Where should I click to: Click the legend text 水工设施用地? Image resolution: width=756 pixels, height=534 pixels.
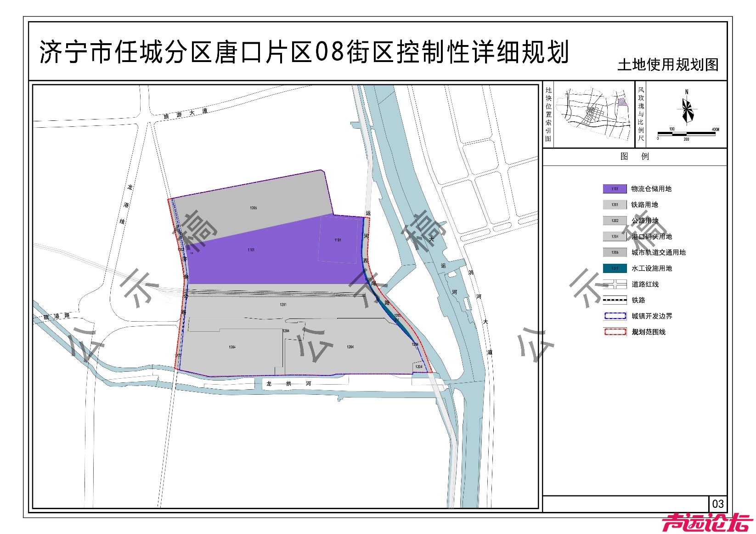click(651, 268)
